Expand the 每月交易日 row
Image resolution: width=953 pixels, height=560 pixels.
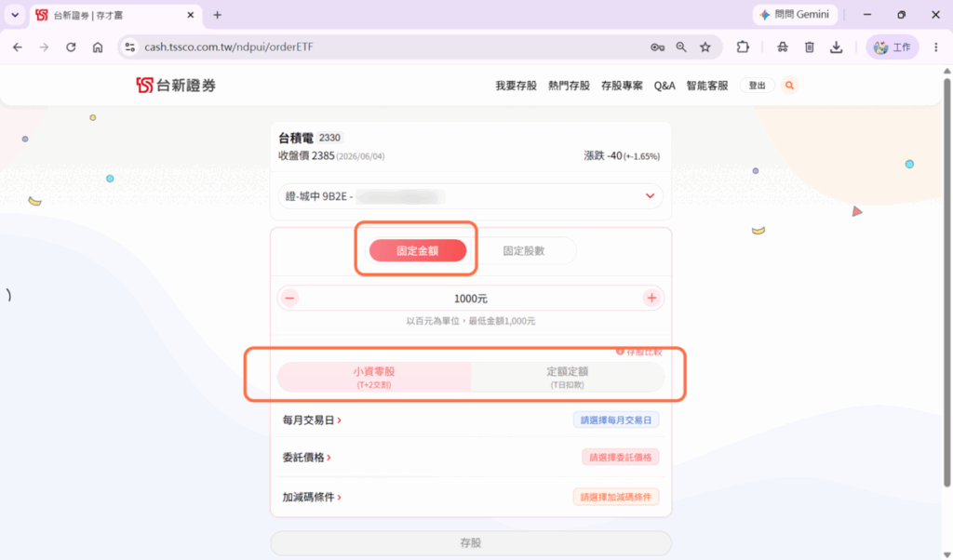click(x=312, y=420)
